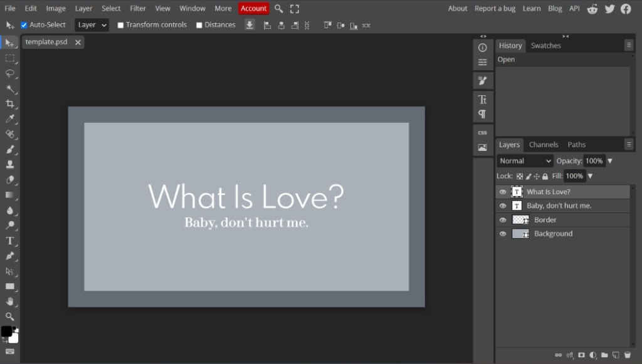
Task: Select the Zoom tool
Action: (x=9, y=316)
